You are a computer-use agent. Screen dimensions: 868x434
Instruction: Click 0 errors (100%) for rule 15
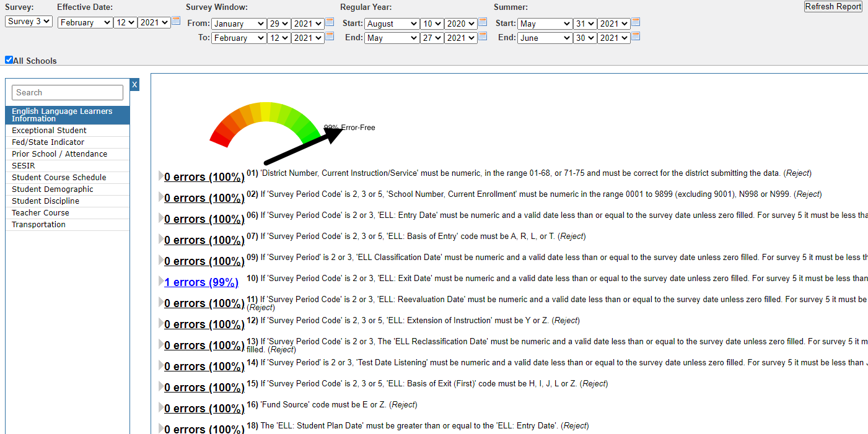(204, 388)
